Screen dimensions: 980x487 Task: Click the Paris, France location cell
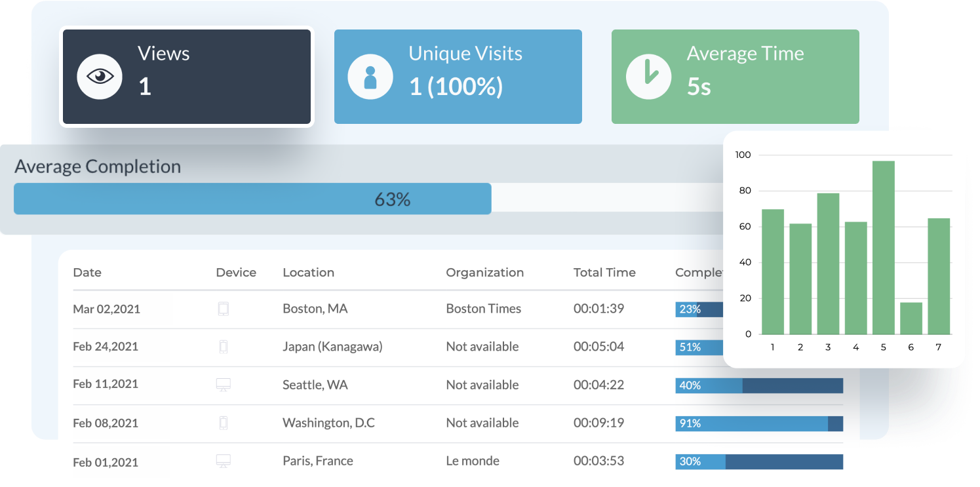(318, 461)
